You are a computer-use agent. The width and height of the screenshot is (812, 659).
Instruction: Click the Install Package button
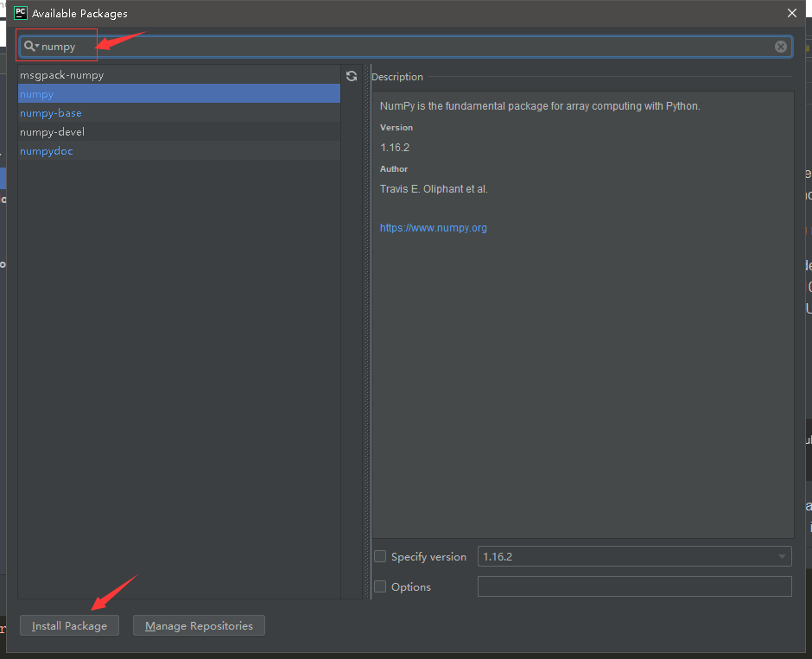69,625
